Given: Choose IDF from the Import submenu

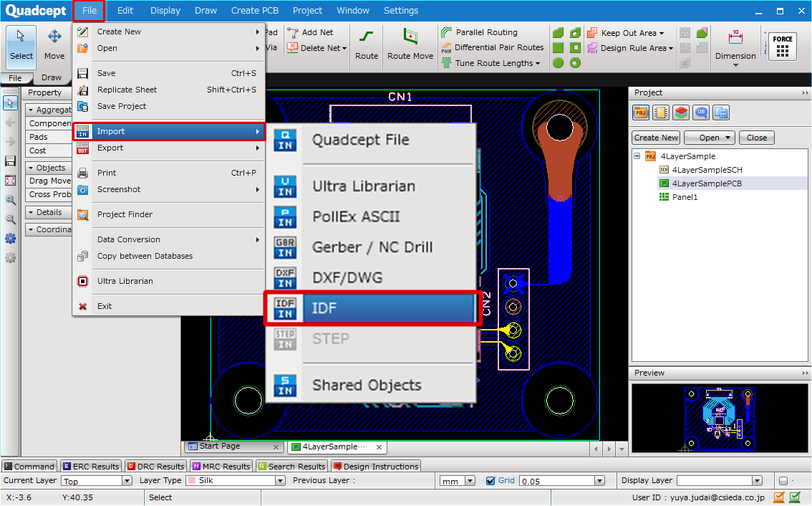Looking at the screenshot, I should [373, 308].
